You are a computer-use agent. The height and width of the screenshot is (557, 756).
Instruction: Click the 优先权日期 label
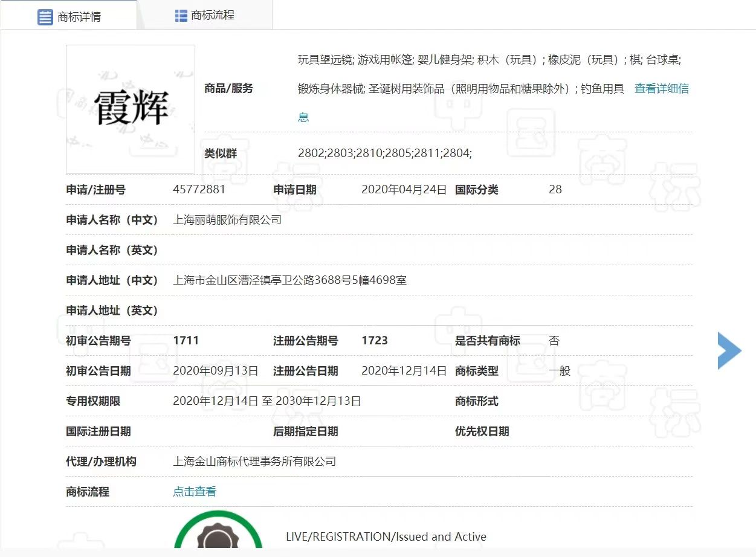(482, 431)
